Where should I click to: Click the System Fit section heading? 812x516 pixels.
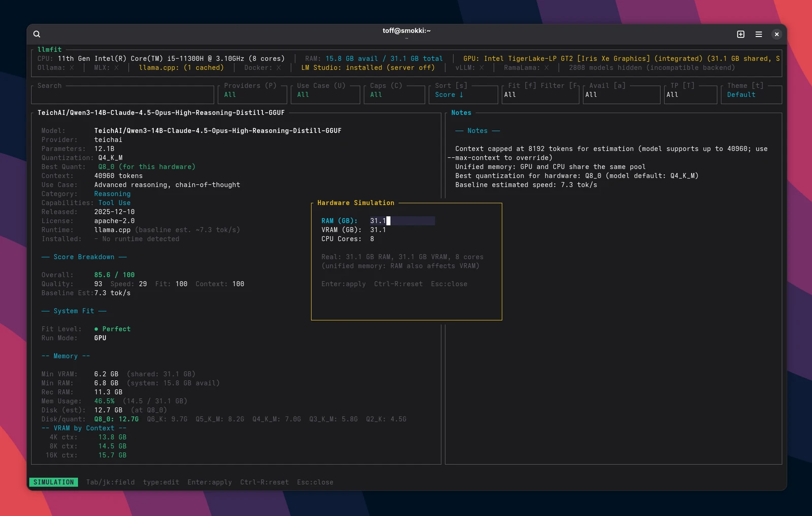point(74,311)
